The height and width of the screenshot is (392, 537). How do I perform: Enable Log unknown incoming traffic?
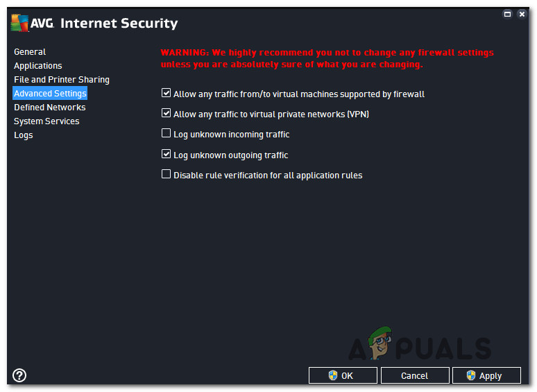(166, 133)
